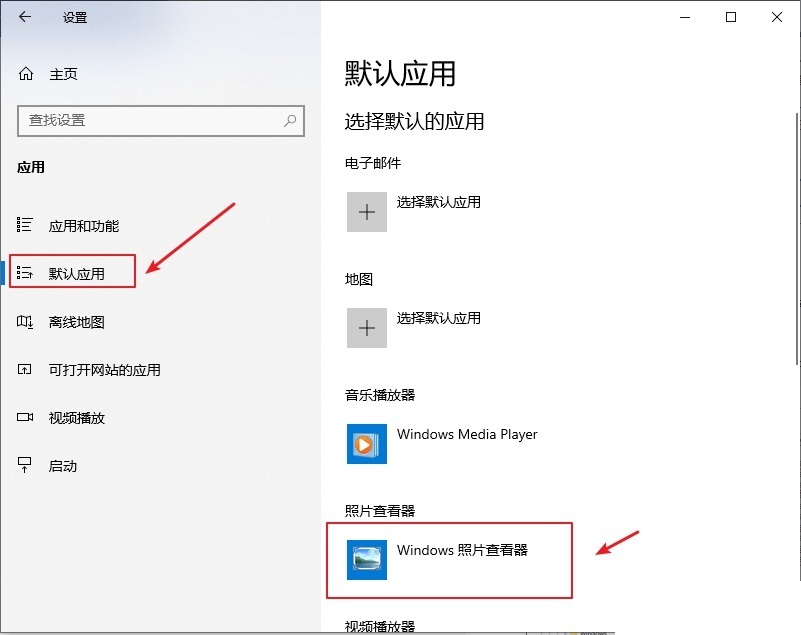Click the 可打开网站的应用 icon
801x635 pixels.
[25, 369]
